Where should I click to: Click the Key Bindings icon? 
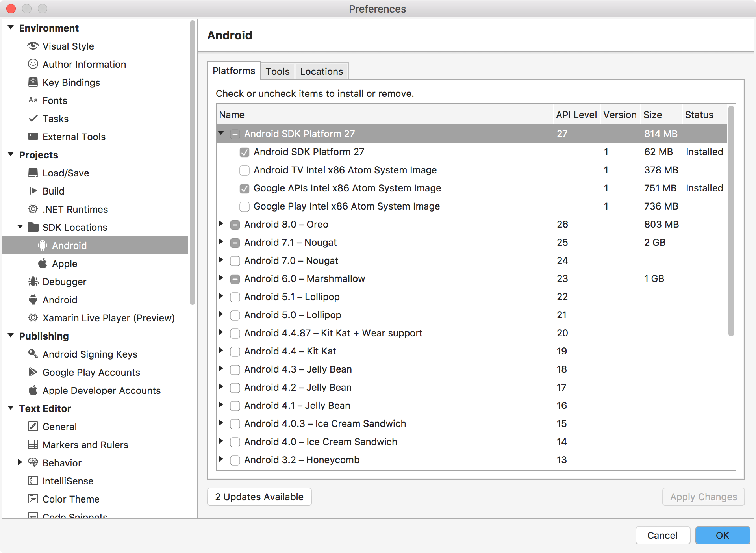tap(33, 82)
